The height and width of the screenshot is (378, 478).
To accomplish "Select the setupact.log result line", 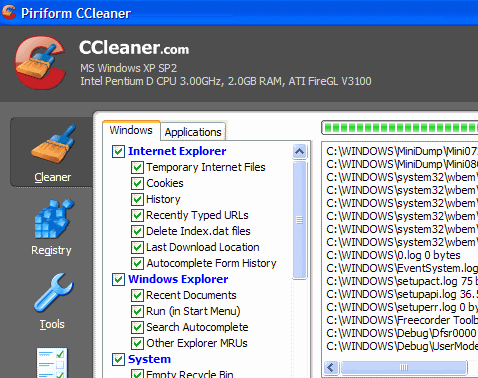I will coord(402,281).
